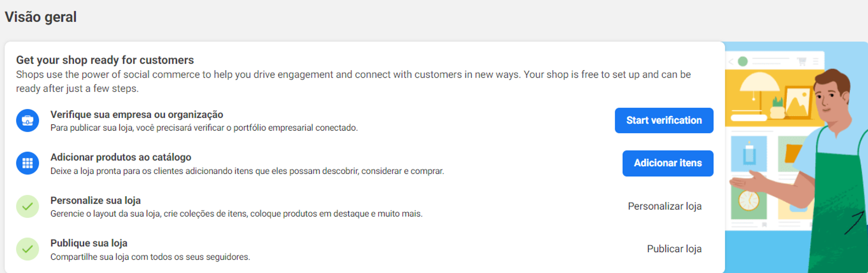Screen dimensions: 868x273
Task: Select the Publique sua loja step title
Action: click(89, 243)
